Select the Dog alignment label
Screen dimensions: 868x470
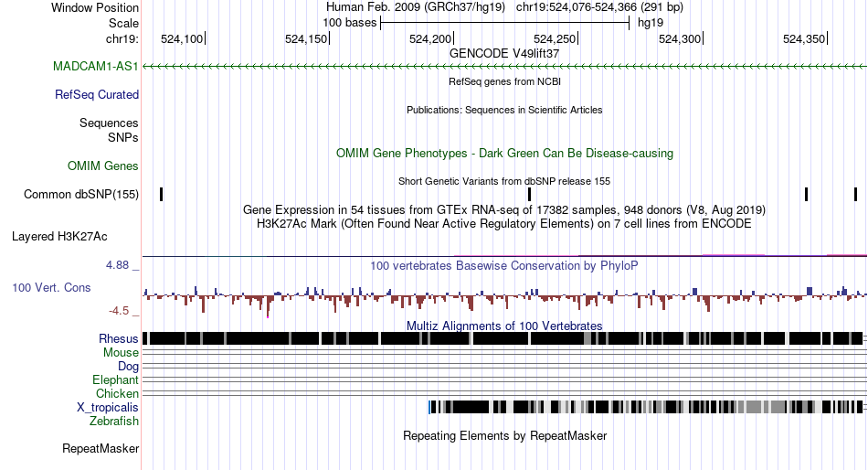point(128,367)
